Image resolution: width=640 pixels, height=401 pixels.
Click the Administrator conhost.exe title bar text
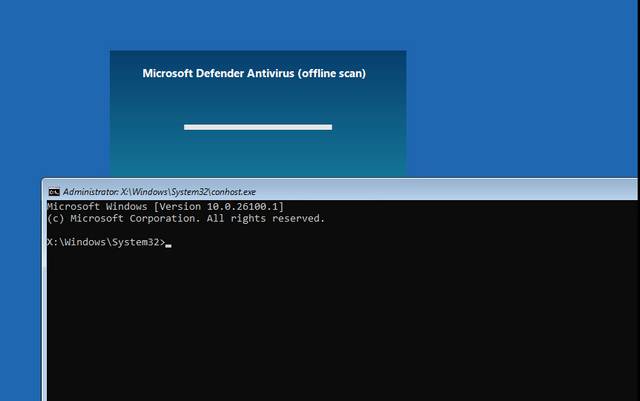tap(159, 192)
